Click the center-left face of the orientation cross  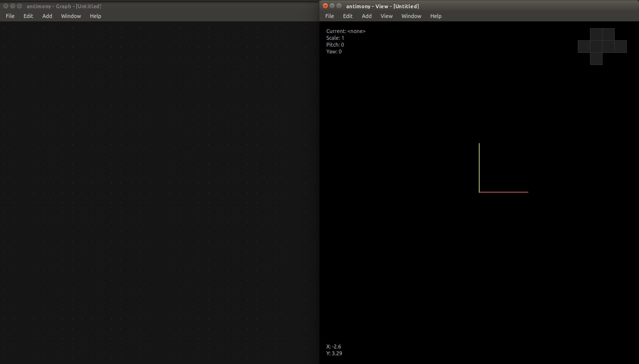(596, 47)
